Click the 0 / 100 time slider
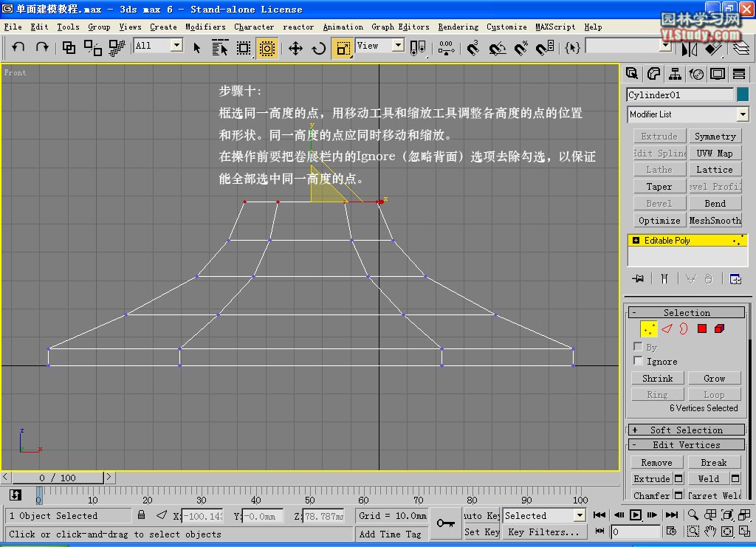The width and height of the screenshot is (756, 547). 58,478
